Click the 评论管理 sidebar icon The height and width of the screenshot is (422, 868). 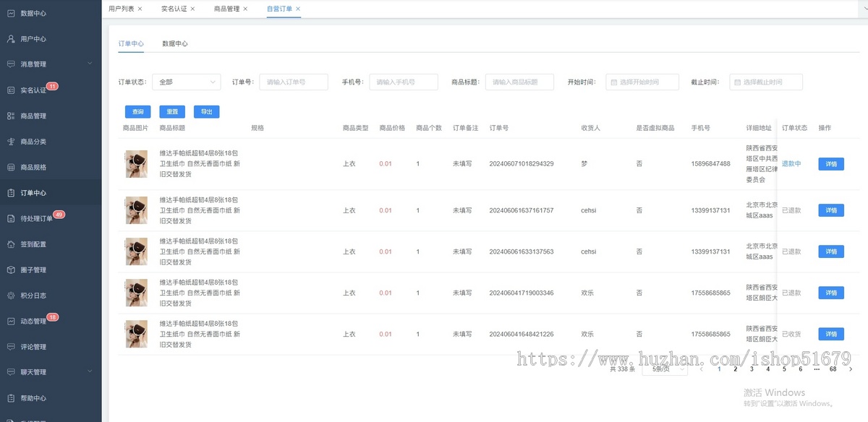coord(11,347)
